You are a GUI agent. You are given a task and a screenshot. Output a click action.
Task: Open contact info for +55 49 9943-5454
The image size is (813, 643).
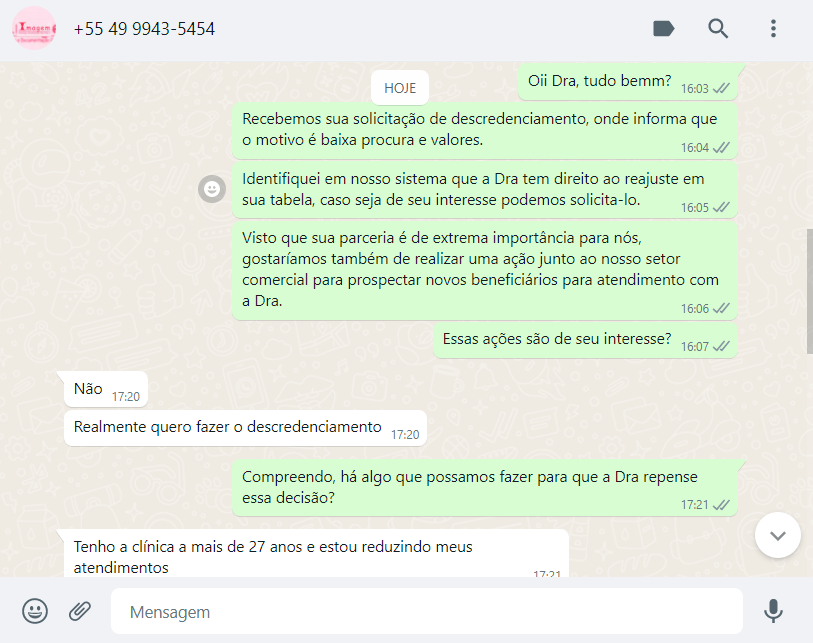(x=144, y=29)
